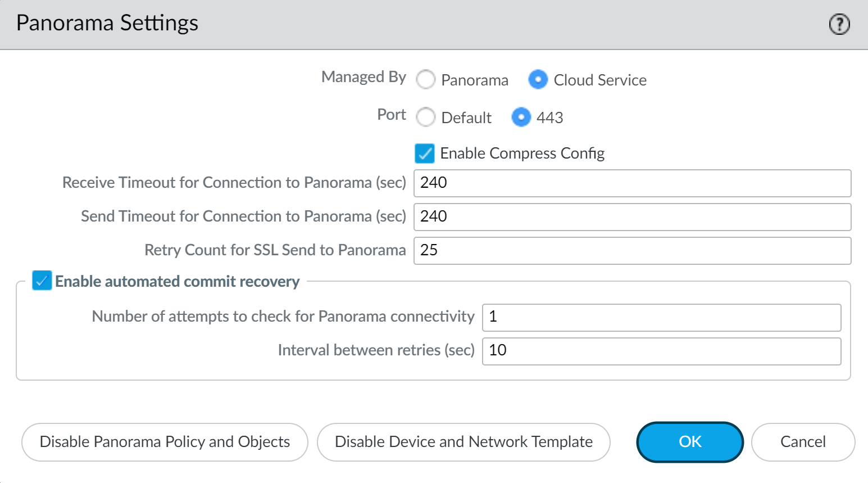Confirm settings with OK button
Screen dimensions: 868x483
[690, 442]
